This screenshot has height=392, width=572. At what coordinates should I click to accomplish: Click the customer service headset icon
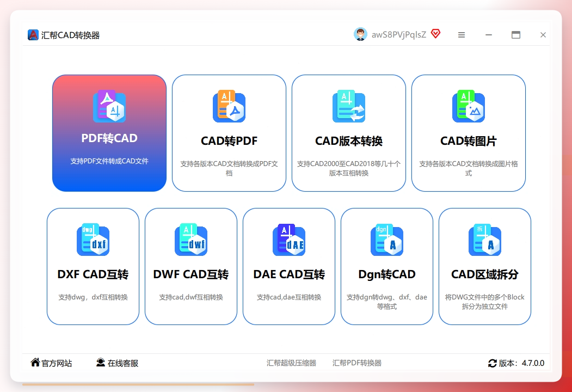(x=100, y=362)
